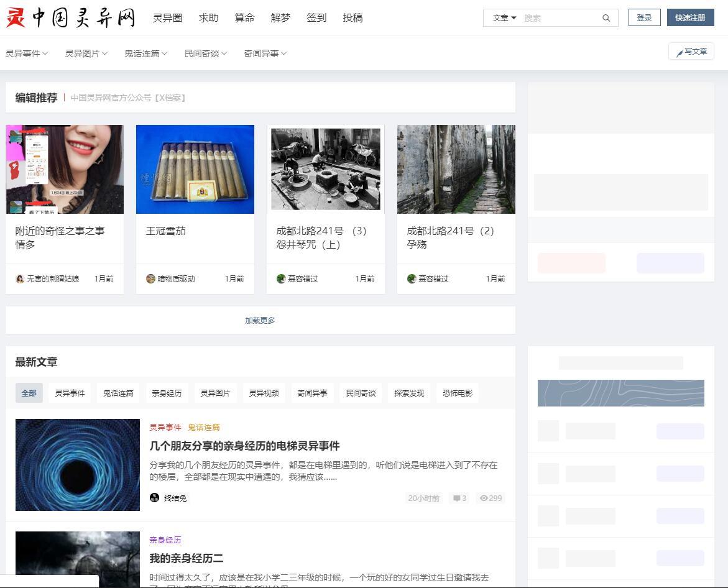Image resolution: width=728 pixels, height=588 pixels.
Task: Click 加载更多 to load more
Action: (260, 321)
